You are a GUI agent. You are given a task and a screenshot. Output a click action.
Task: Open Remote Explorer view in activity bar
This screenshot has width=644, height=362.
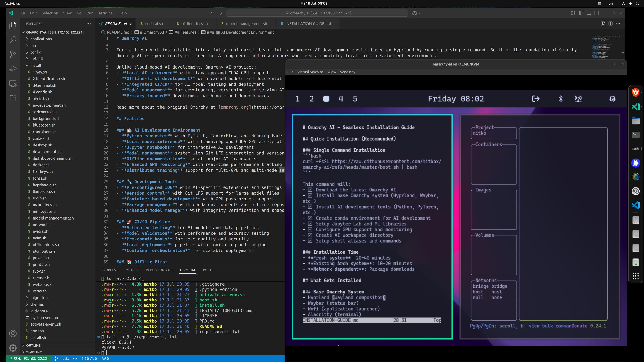13,83
